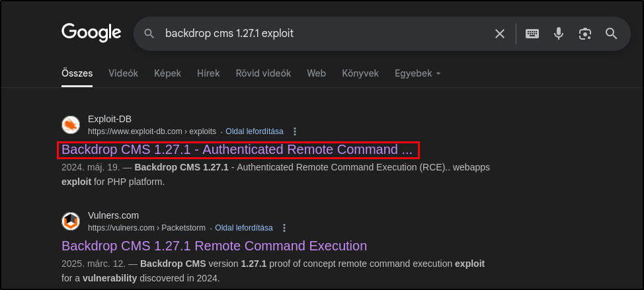Switch to the Képek tab
The image size is (644, 290).
pyautogui.click(x=167, y=73)
